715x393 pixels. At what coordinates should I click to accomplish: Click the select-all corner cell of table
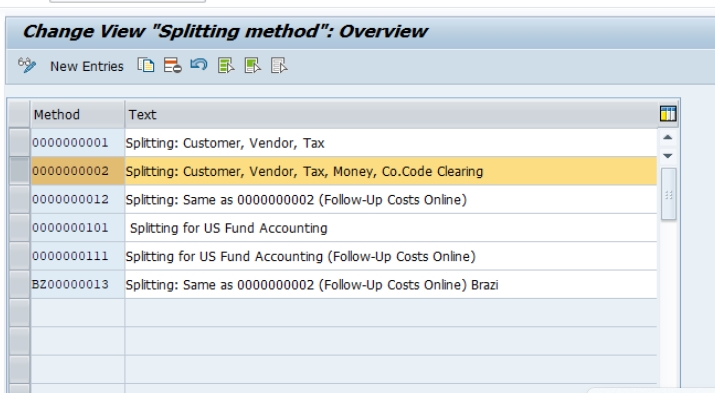tap(19, 114)
